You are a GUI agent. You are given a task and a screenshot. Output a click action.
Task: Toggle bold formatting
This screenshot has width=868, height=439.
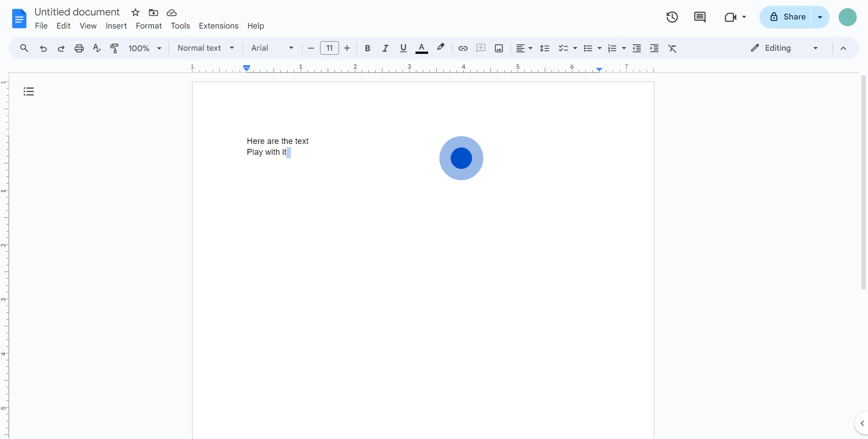click(x=368, y=48)
